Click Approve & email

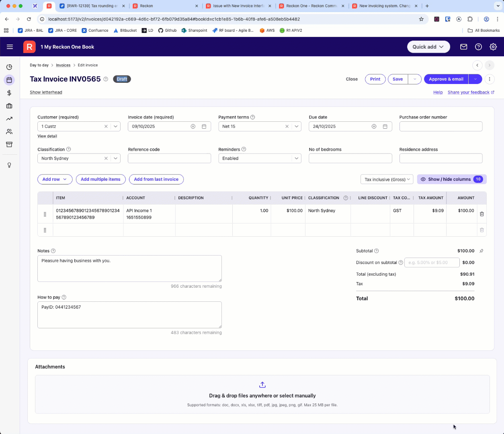coord(446,79)
